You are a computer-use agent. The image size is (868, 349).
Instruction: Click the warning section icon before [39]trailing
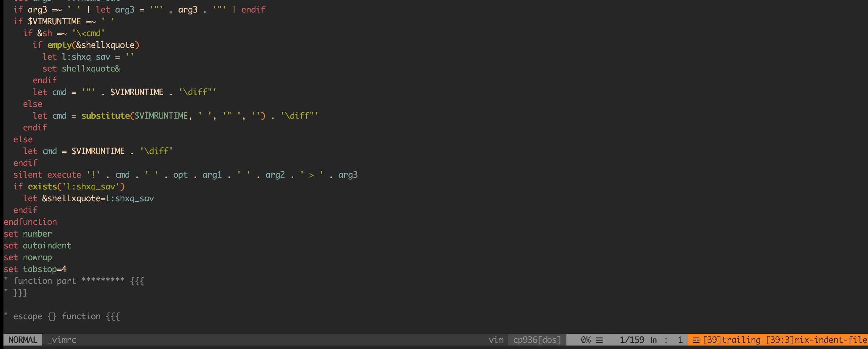pyautogui.click(x=696, y=340)
